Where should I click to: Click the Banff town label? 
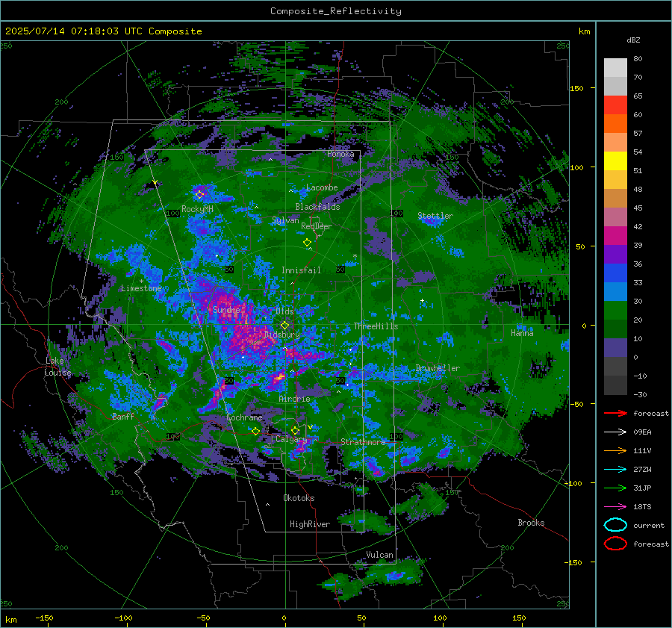(123, 416)
